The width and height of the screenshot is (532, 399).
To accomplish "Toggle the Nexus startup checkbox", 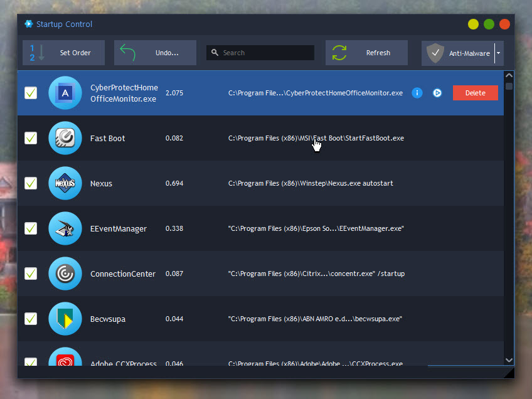I will [x=31, y=183].
